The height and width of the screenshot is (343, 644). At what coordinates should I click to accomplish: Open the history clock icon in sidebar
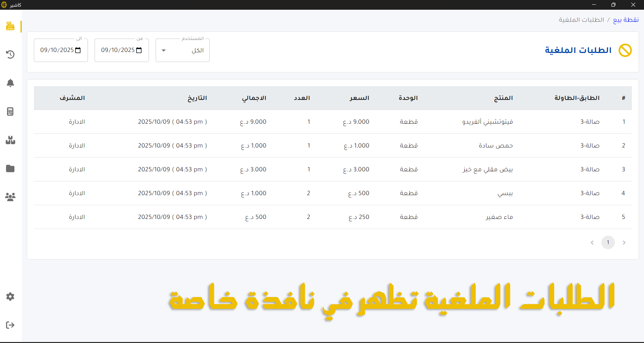[10, 54]
